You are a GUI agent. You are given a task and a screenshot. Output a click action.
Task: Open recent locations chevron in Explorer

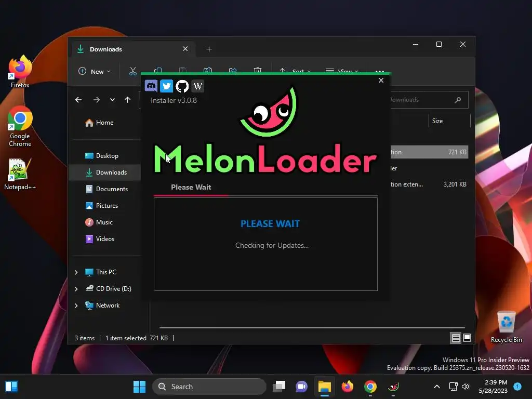click(112, 100)
